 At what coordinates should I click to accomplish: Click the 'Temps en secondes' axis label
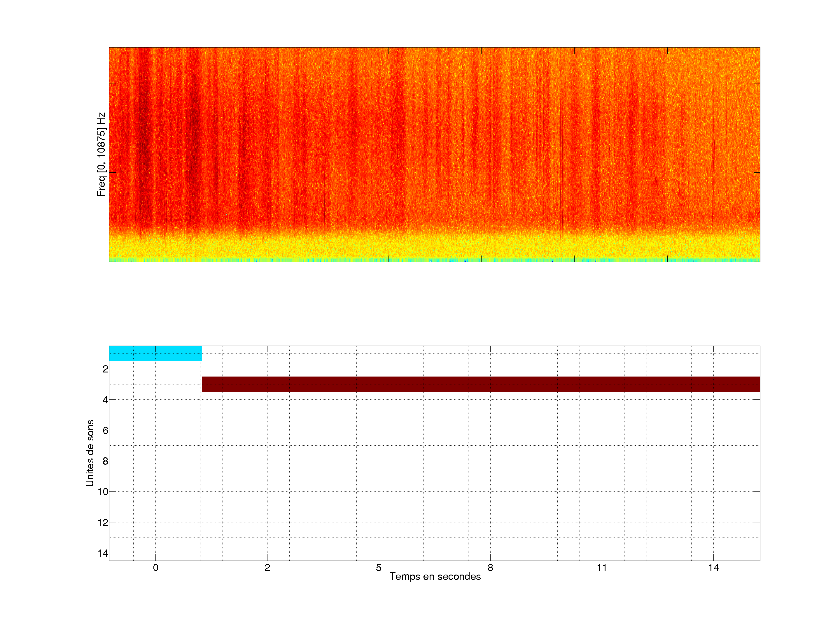tap(435, 576)
